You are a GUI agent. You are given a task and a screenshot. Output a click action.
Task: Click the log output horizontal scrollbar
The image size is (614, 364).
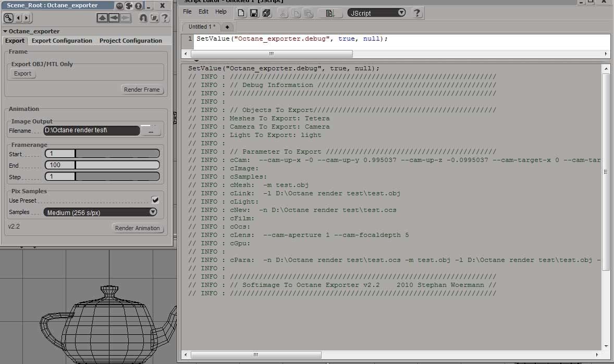[256, 355]
